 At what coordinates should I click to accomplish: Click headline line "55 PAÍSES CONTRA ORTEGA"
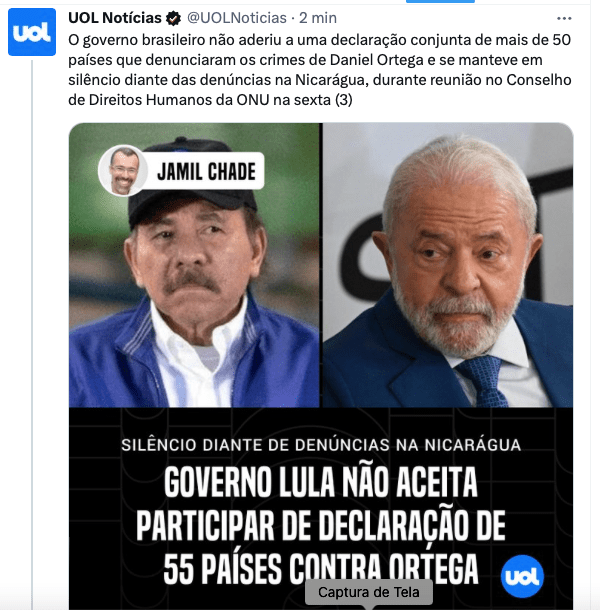[x=321, y=569]
